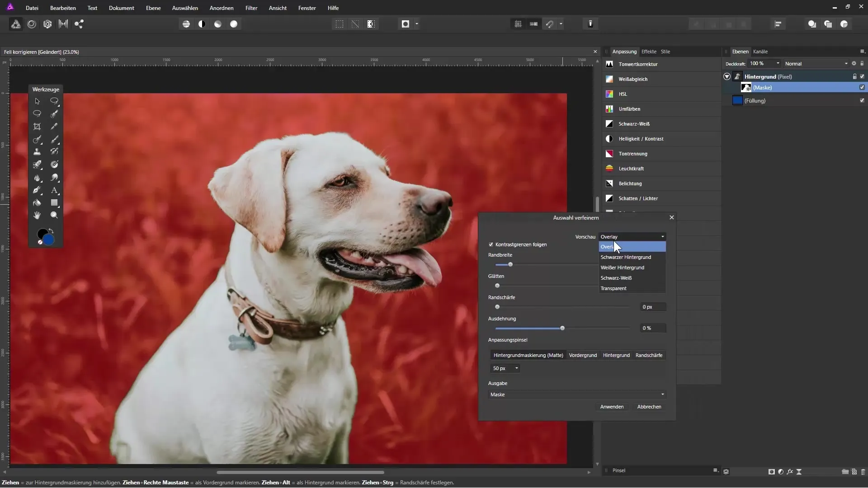The image size is (868, 488).
Task: Select Hintergrund brush mode in dialog
Action: pyautogui.click(x=616, y=355)
